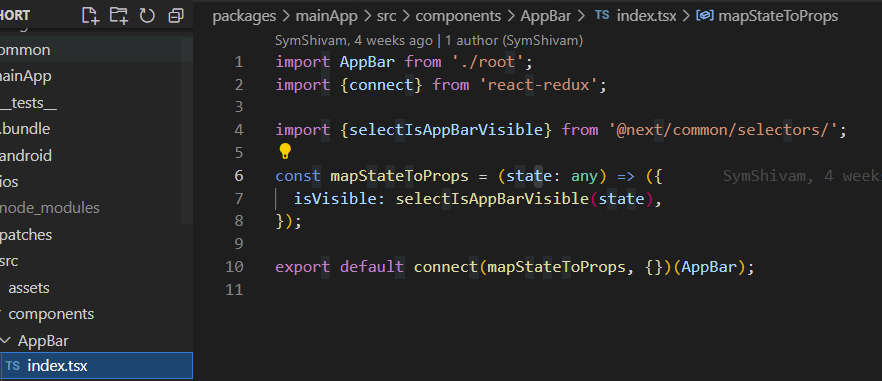Click the mapStateToProps symbol icon in breadcrumb
Screen dimensions: 882x381
click(x=705, y=16)
